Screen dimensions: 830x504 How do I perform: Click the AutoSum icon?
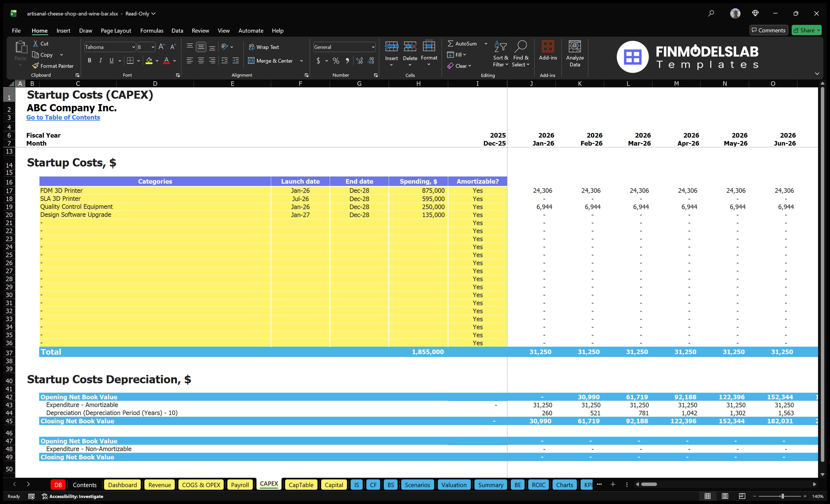(451, 43)
